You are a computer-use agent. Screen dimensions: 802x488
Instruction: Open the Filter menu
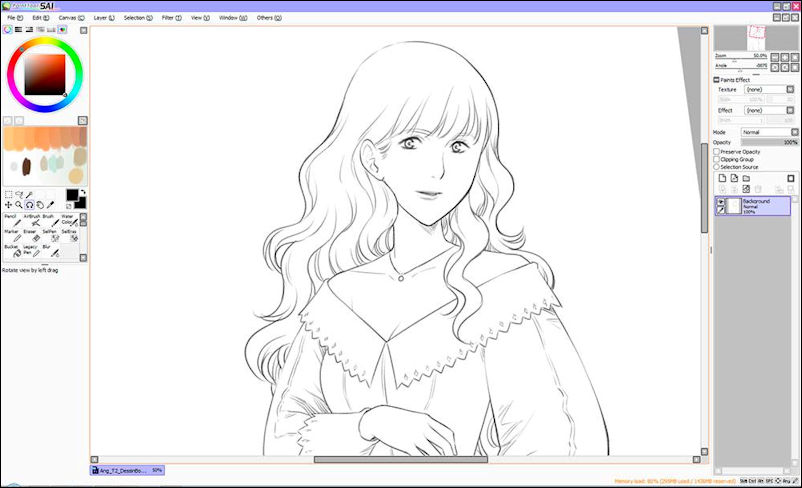pos(170,18)
